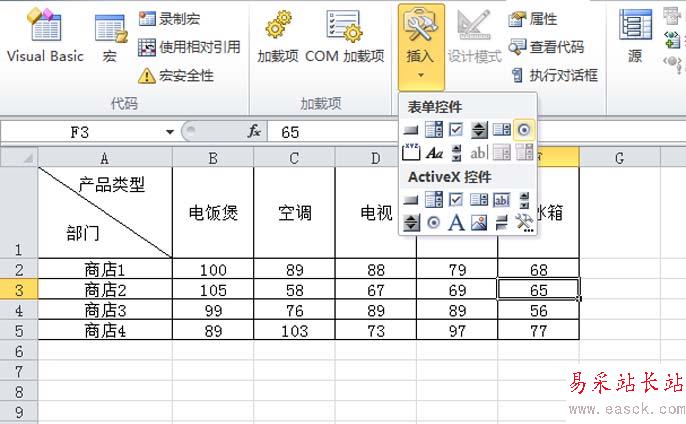This screenshot has height=424, width=686.
Task: Select cell with value 97
Action: 457,330
